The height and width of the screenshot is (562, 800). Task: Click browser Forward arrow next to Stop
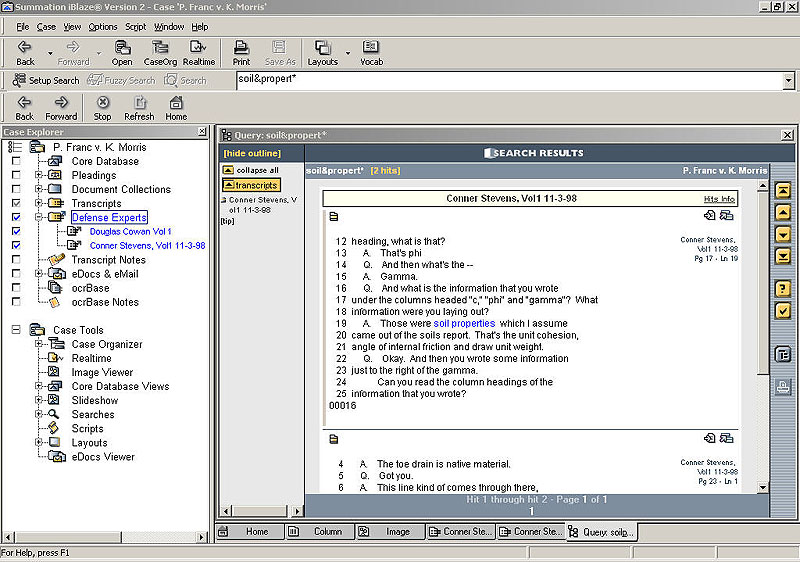pos(61,108)
